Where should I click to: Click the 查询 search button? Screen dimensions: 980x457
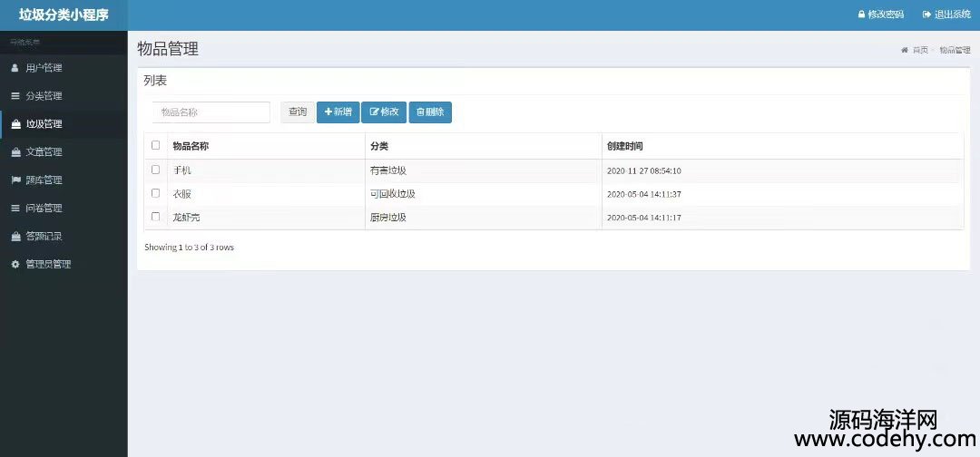[298, 112]
